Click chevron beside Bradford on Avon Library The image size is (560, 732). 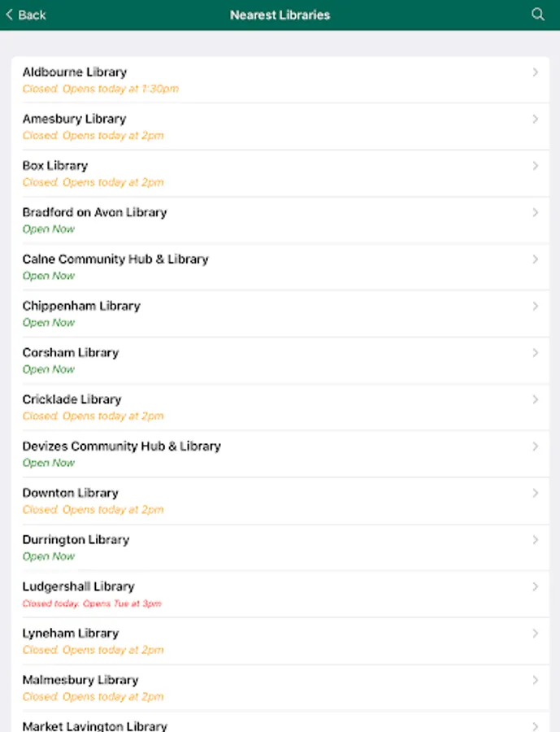click(536, 212)
